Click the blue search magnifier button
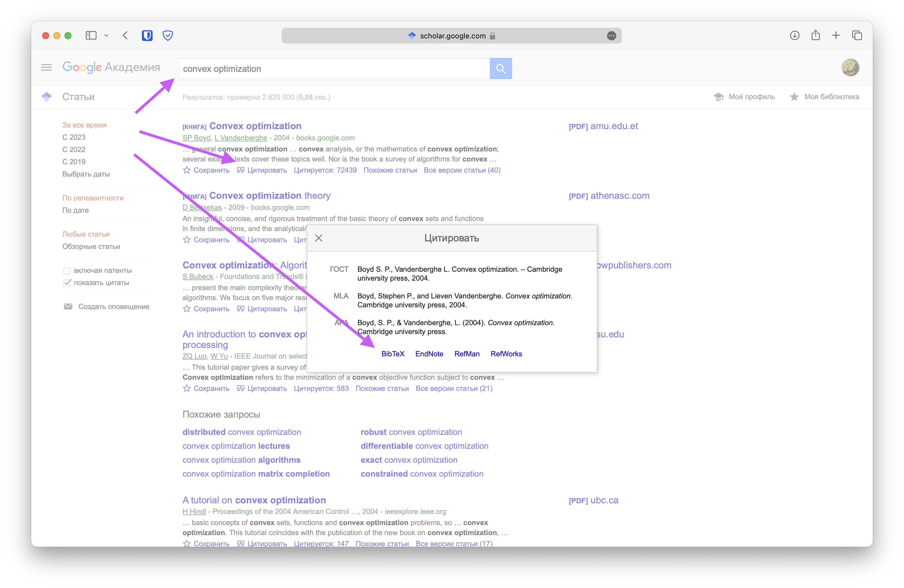 [x=501, y=69]
